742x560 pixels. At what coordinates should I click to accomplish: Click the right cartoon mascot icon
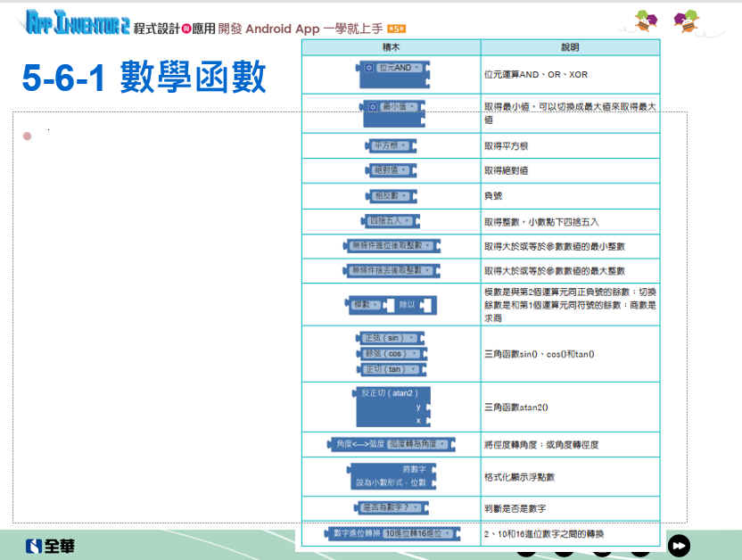(x=686, y=19)
